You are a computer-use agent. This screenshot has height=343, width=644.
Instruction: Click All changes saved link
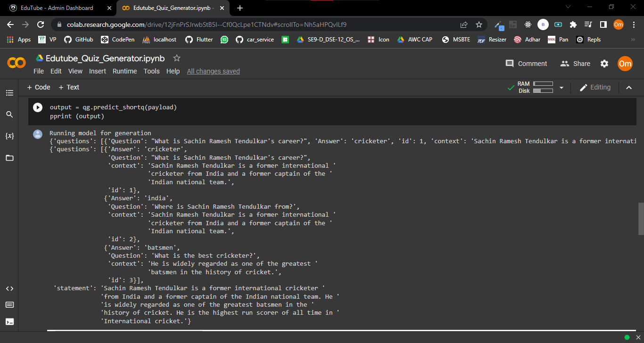pos(213,71)
